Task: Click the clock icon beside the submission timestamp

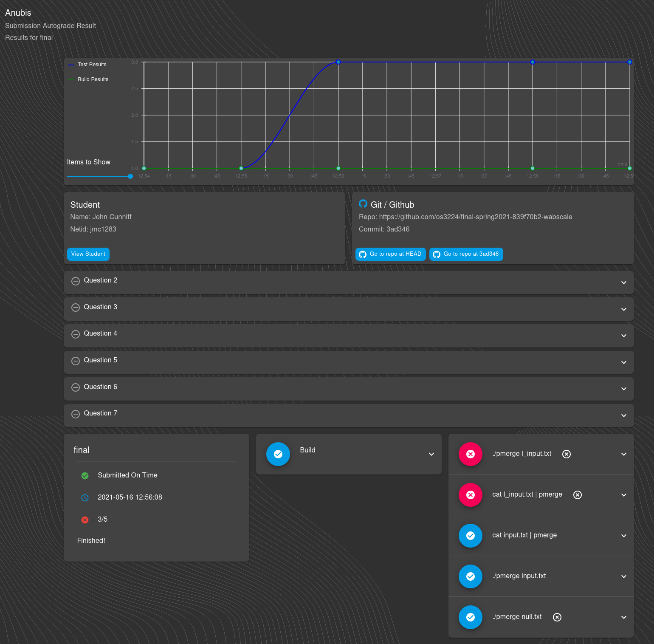Action: 85,497
